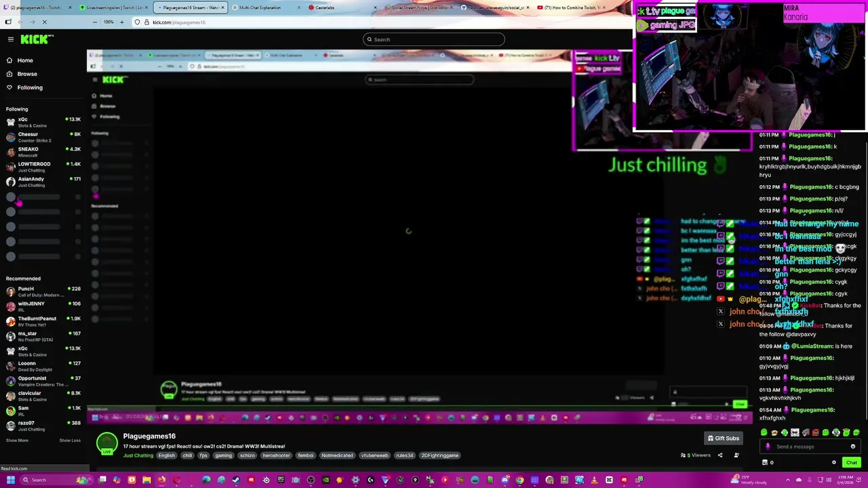
Task: Open LOWTIERGOD channel in sidebar
Action: click(43, 167)
